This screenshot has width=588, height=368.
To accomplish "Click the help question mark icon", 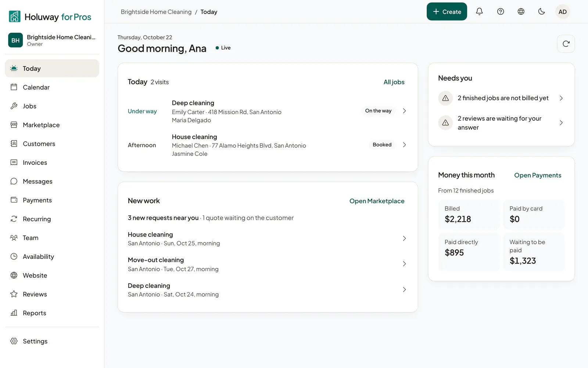I will (500, 11).
